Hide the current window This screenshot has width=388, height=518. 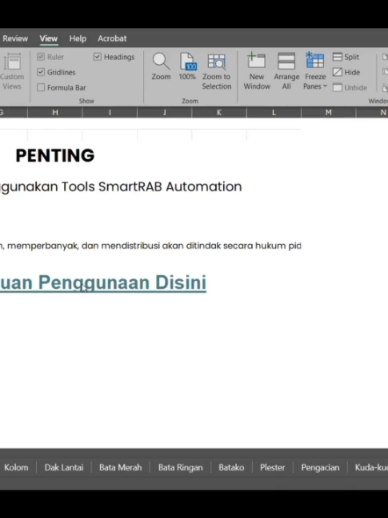tap(346, 72)
